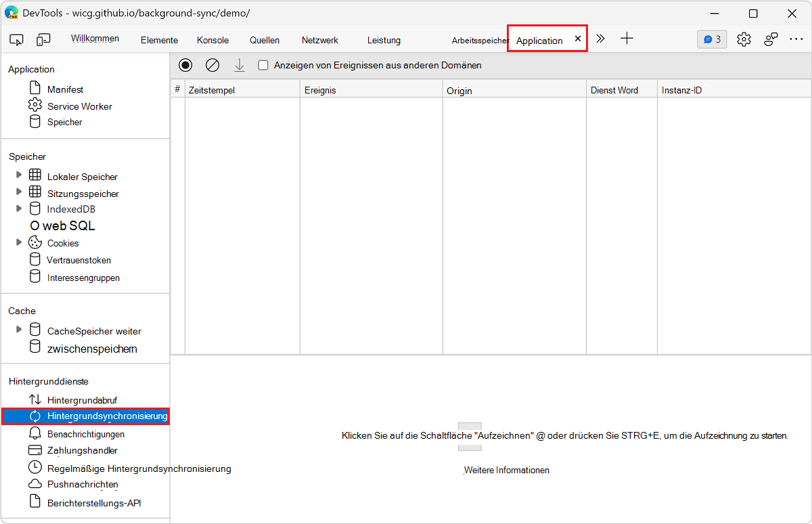Click the Origin column header

tap(514, 89)
